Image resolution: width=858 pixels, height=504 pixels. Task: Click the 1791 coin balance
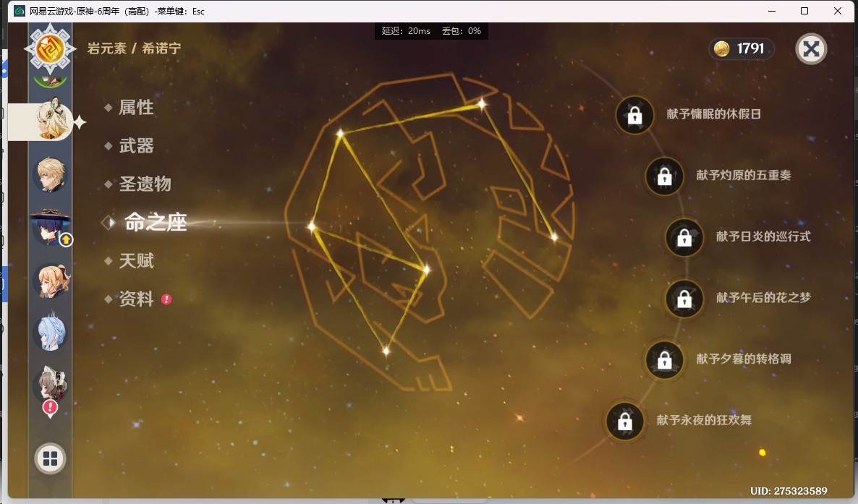tap(750, 48)
